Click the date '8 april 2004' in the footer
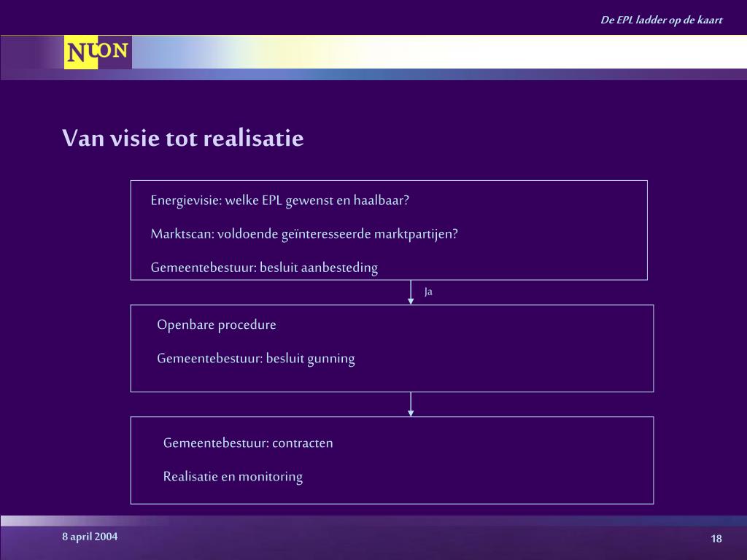 tap(90, 537)
